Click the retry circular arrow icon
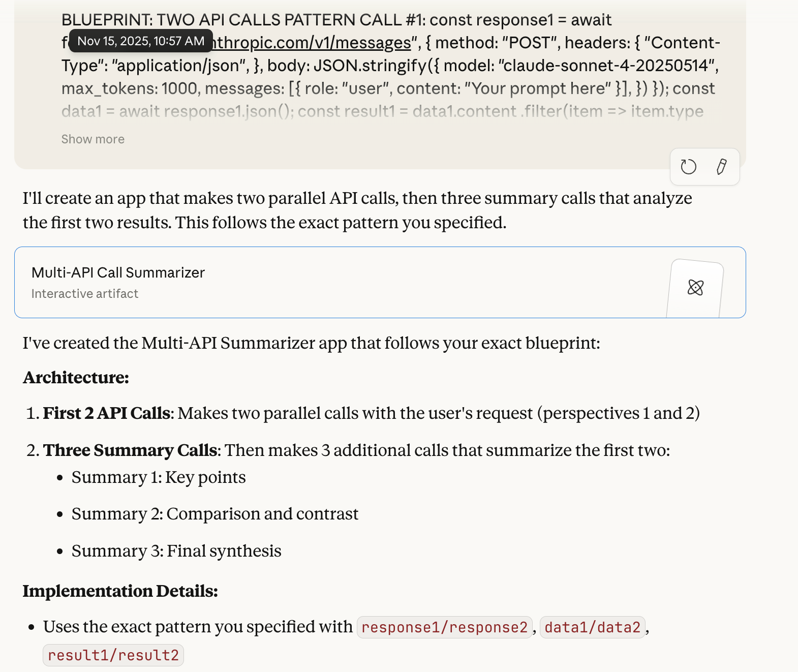Image resolution: width=798 pixels, height=672 pixels. [688, 167]
